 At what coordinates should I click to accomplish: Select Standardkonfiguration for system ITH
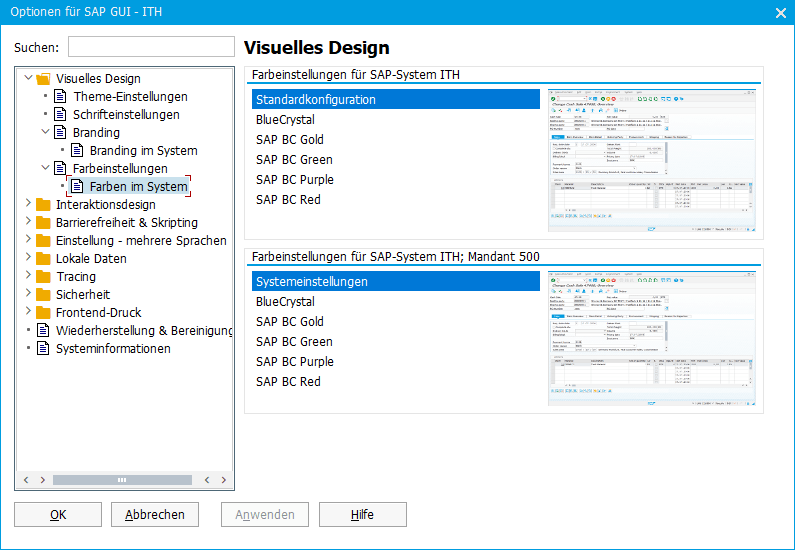(x=396, y=99)
